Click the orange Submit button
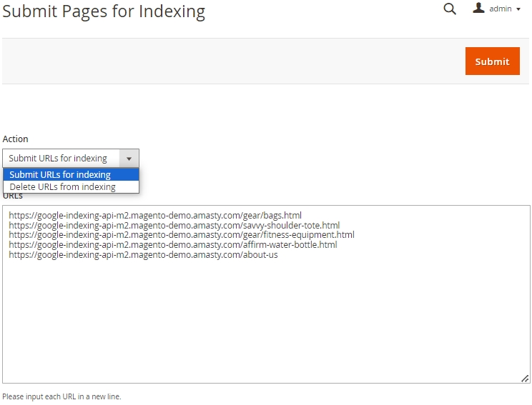 pyautogui.click(x=492, y=61)
